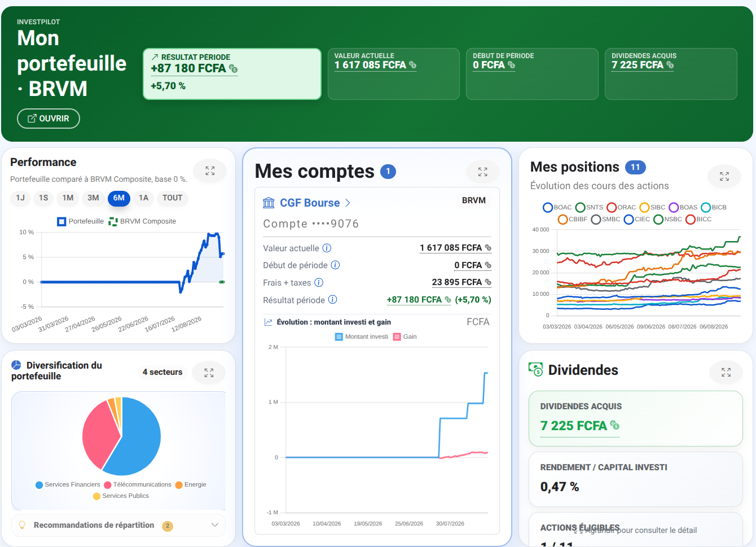756x547 pixels.
Task: Toggle the BRVM Composite series in legend
Action: (x=142, y=221)
